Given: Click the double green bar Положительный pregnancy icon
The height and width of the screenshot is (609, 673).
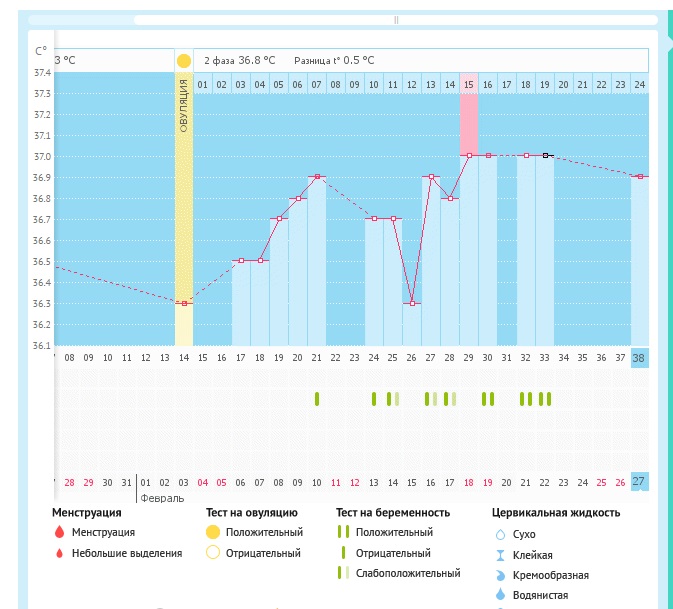Looking at the screenshot, I should point(343,533).
